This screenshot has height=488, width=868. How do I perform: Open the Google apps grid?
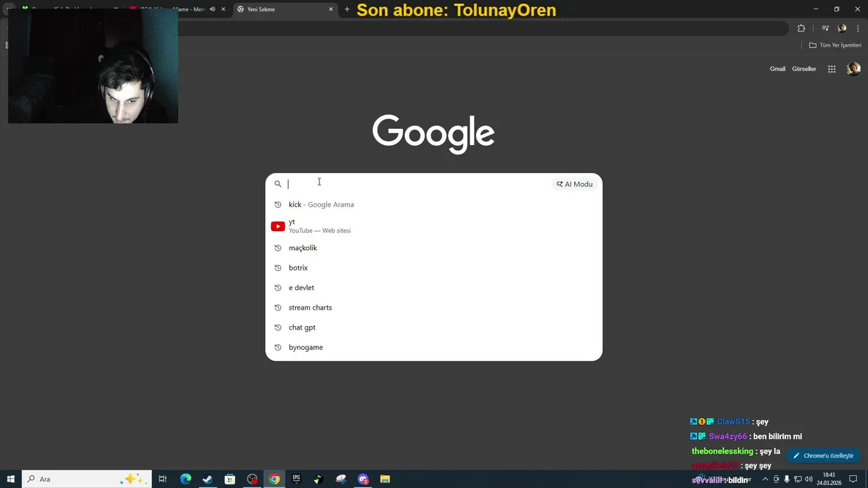point(831,68)
